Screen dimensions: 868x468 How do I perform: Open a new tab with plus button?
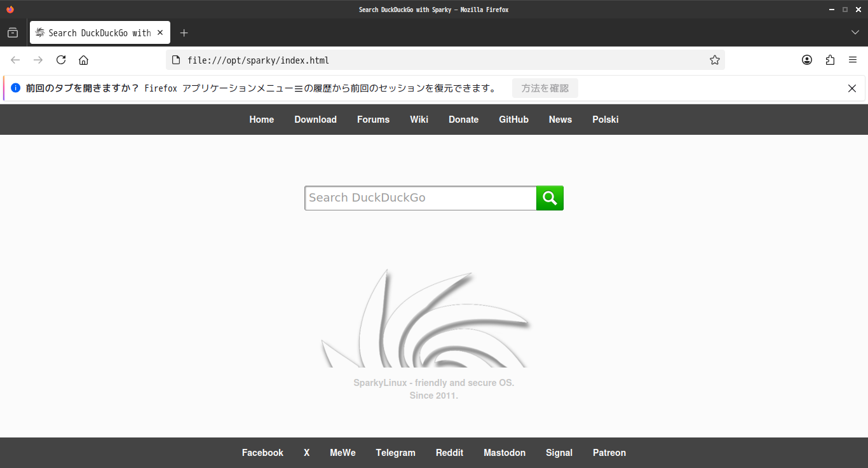(184, 32)
